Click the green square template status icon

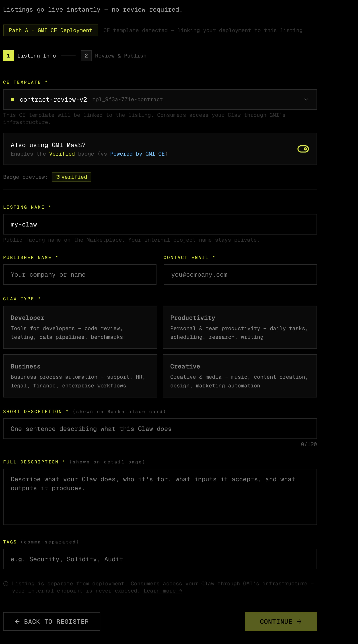point(12,99)
